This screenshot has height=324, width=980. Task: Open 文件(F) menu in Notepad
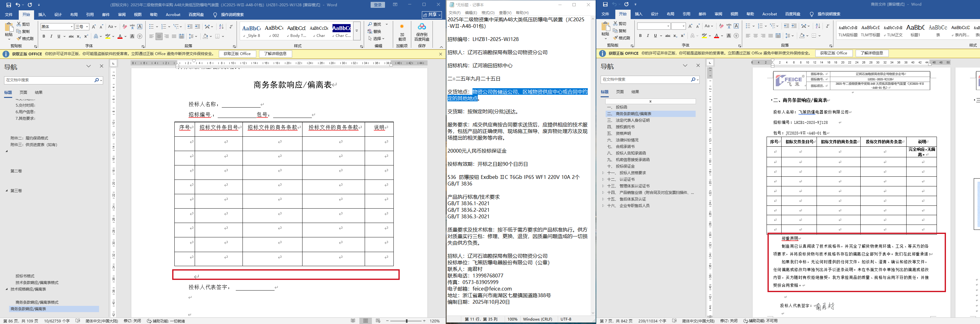[455, 13]
